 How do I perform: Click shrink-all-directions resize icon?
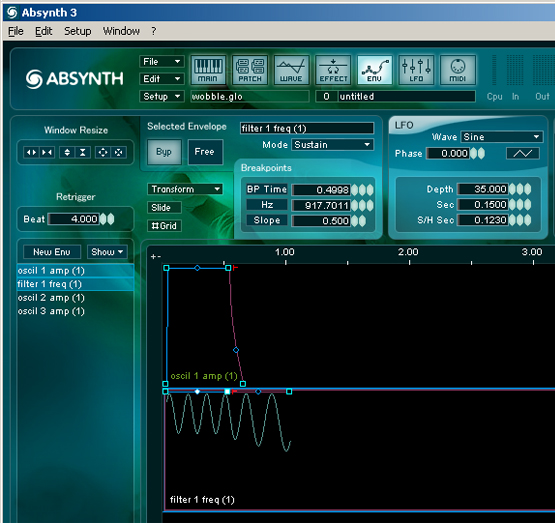(119, 153)
